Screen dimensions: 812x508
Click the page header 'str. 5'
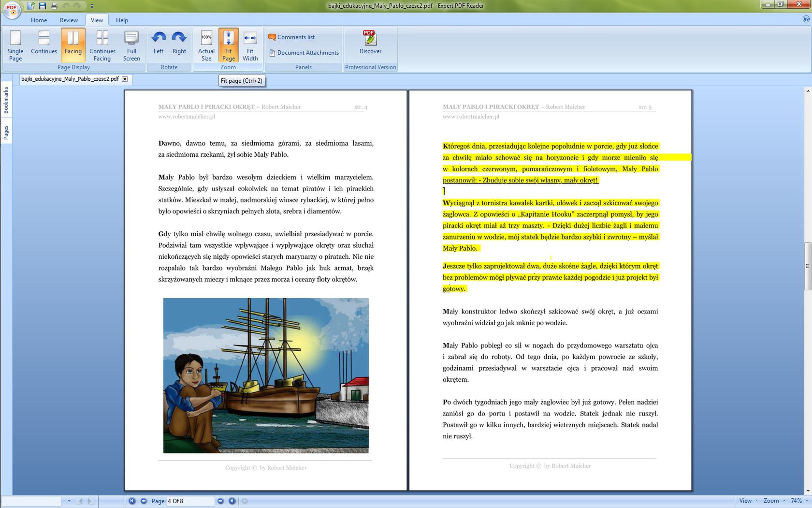point(645,107)
